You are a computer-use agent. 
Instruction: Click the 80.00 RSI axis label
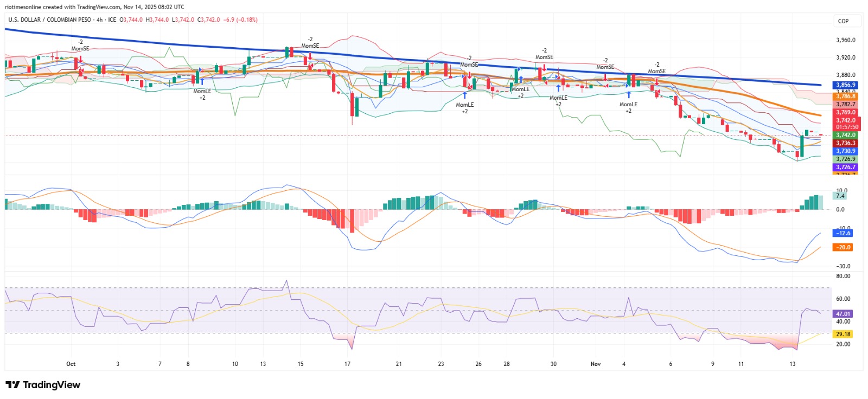coord(843,276)
